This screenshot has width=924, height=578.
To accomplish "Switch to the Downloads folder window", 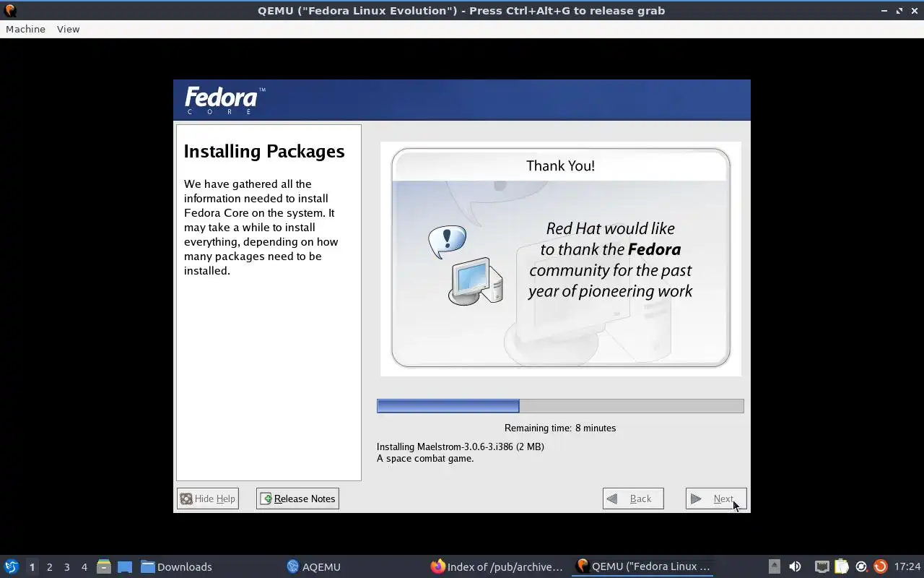I will point(176,566).
